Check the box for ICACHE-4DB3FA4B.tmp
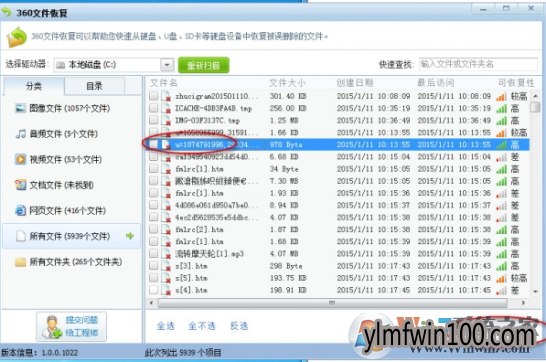Screen dimensions: 546x362 point(153,108)
